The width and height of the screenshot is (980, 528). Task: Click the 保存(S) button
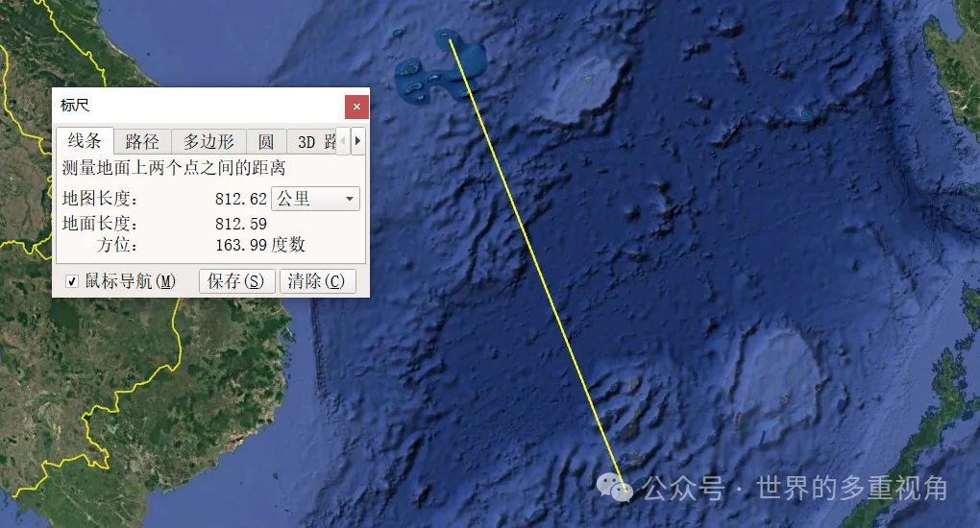pos(237,281)
